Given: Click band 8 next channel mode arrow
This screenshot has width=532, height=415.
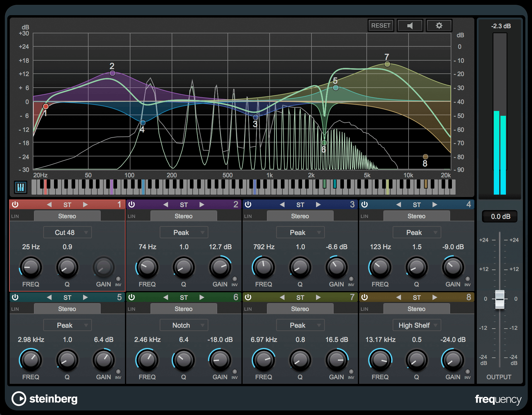Looking at the screenshot, I should tap(435, 297).
